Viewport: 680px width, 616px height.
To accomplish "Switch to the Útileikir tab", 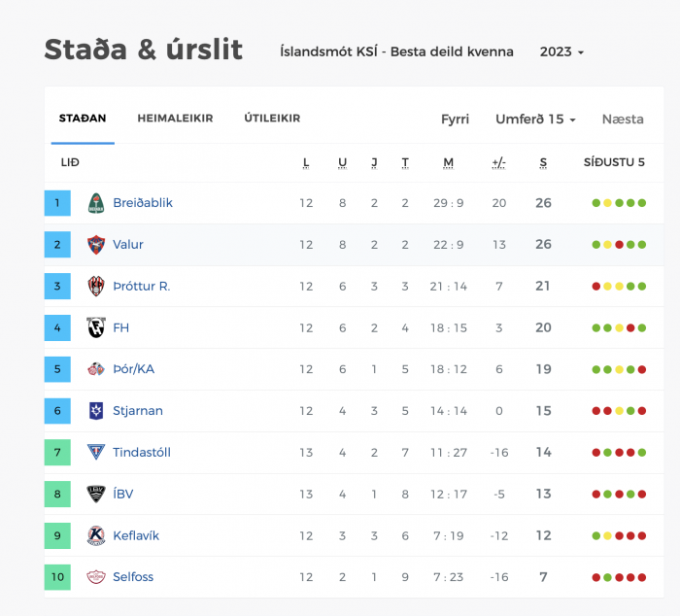I will [272, 118].
